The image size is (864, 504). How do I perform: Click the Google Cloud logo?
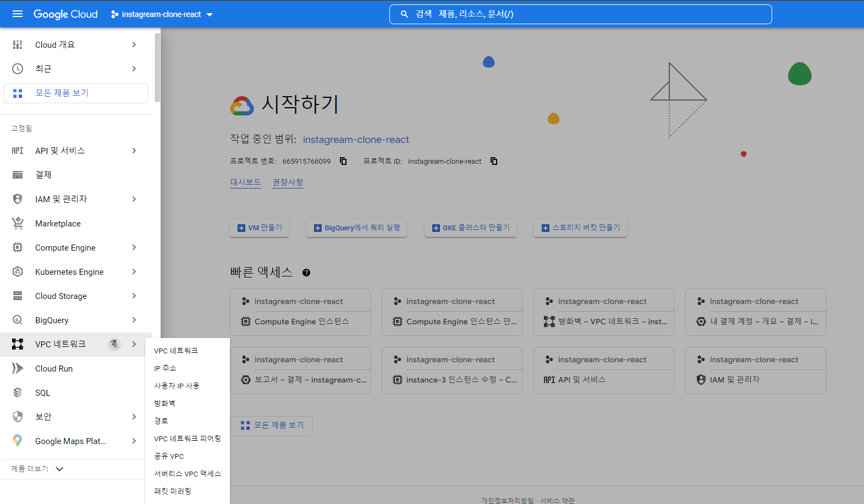point(65,14)
